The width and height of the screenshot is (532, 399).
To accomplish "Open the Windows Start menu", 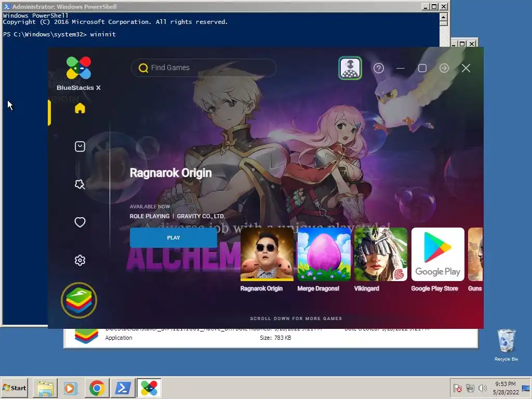I will click(15, 388).
